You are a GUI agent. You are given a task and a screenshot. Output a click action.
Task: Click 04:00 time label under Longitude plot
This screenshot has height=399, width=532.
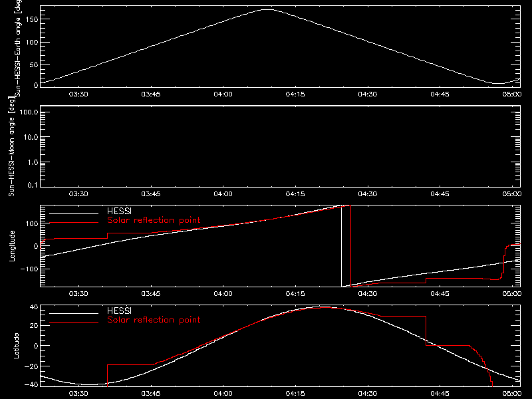coord(223,294)
